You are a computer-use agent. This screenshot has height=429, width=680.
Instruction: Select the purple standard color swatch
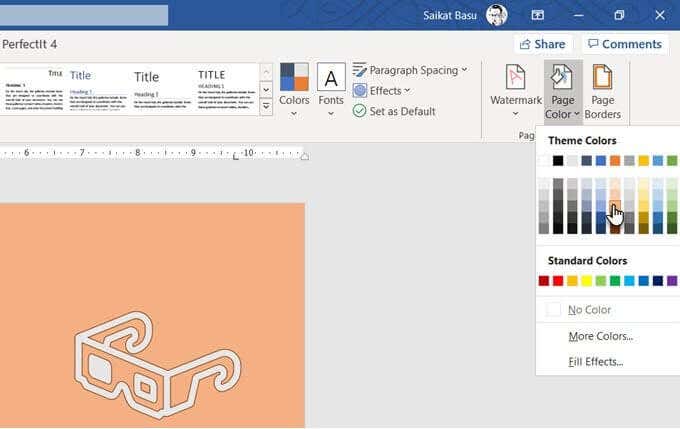tap(672, 281)
